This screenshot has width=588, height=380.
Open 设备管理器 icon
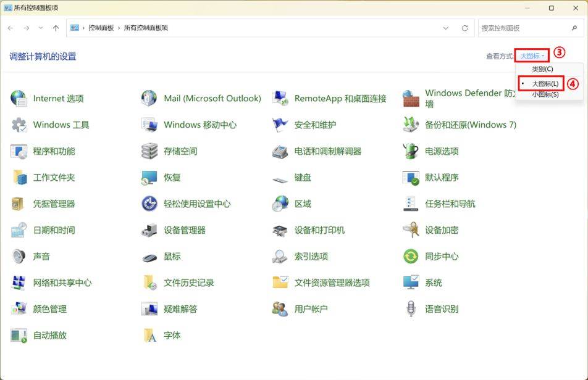pyautogui.click(x=149, y=230)
